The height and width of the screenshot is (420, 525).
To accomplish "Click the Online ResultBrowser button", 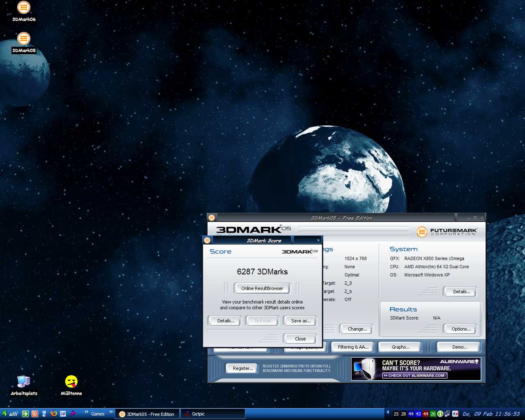I will point(262,288).
